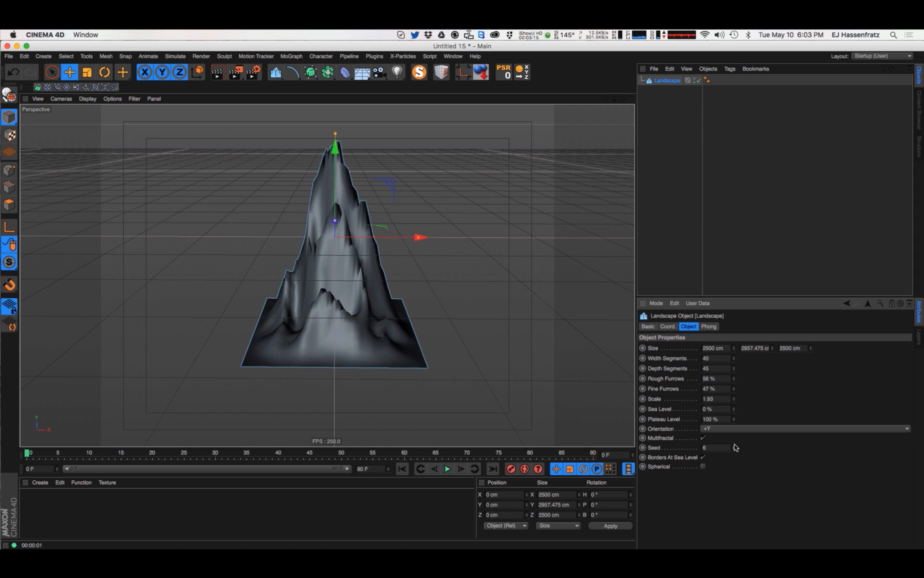This screenshot has height=578, width=924.
Task: Open the Layout Startup (User) dropdown
Action: point(882,56)
